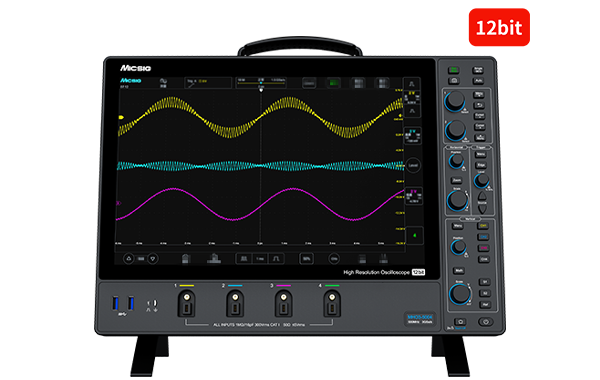Toggle magenta CH3 channel button

point(484,248)
